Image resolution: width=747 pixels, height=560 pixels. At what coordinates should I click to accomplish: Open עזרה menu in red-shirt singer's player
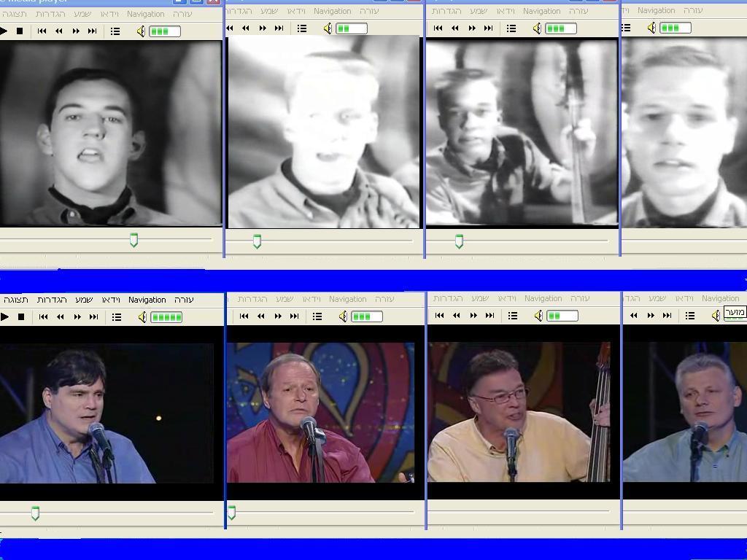384,299
